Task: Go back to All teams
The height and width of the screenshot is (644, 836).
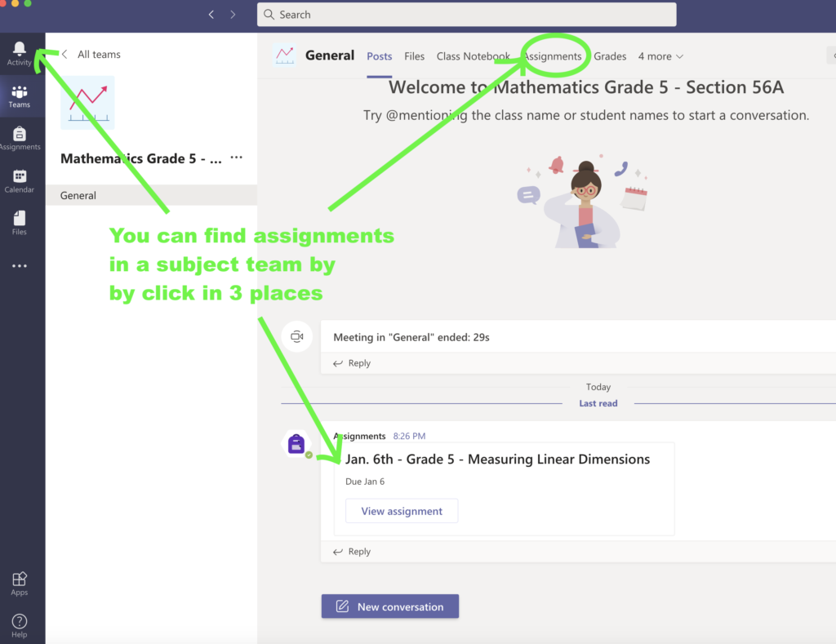Action: click(91, 55)
